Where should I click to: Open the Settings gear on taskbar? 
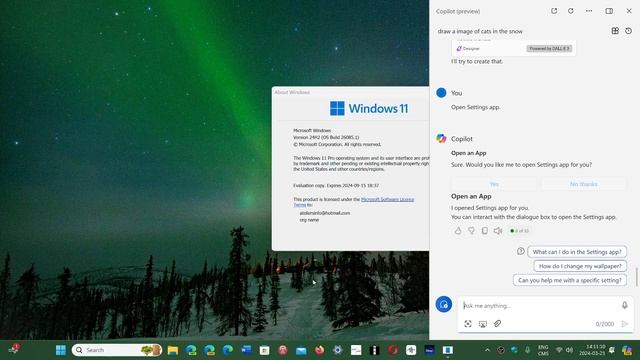[x=338, y=350]
